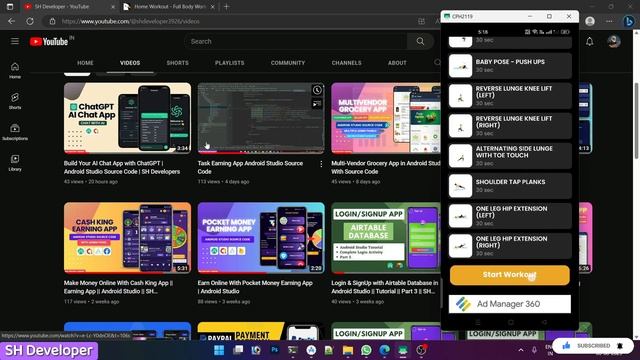Open Multivendor Grocery App video thumbnail
Screen dimensions: 640x360
click(386, 118)
